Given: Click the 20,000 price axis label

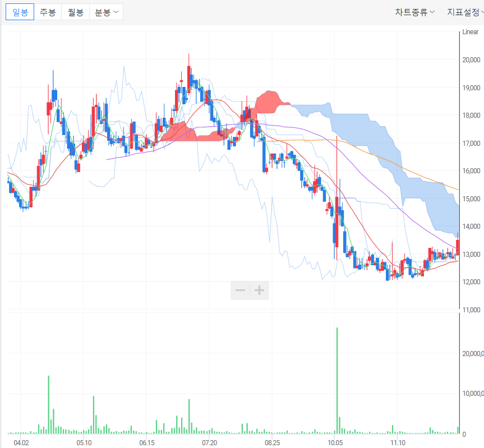Looking at the screenshot, I should coord(471,60).
